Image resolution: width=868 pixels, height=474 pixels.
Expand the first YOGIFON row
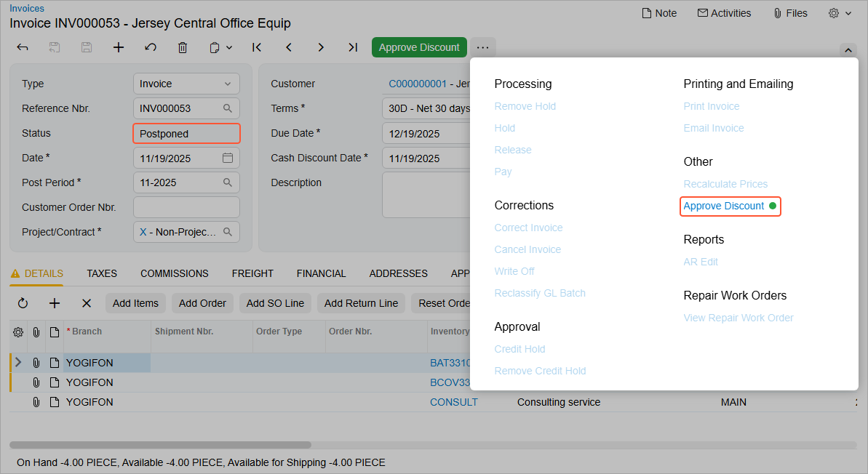click(18, 362)
